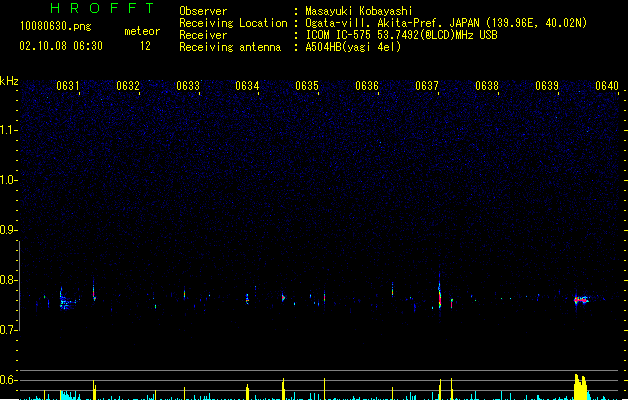629x400 pixels.
Task: Click the 0637 time marker
Action: (427, 86)
